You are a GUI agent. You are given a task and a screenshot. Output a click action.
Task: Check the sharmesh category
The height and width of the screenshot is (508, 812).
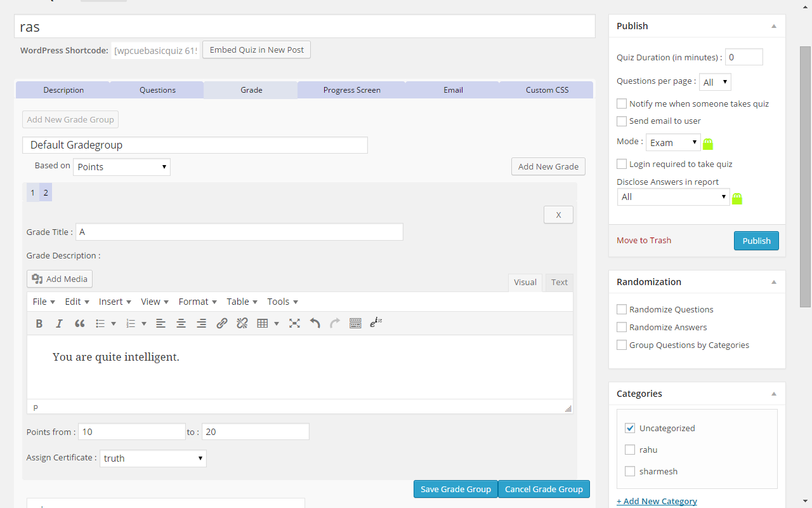click(x=630, y=471)
